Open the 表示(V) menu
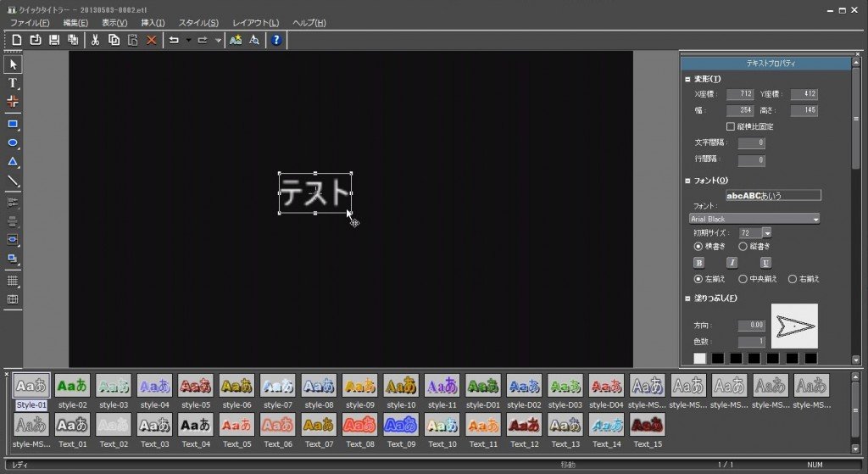This screenshot has width=868, height=474. (114, 23)
